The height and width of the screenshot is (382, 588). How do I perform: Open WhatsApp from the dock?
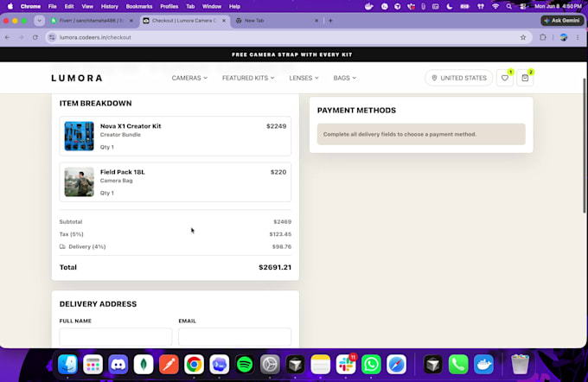click(x=371, y=364)
